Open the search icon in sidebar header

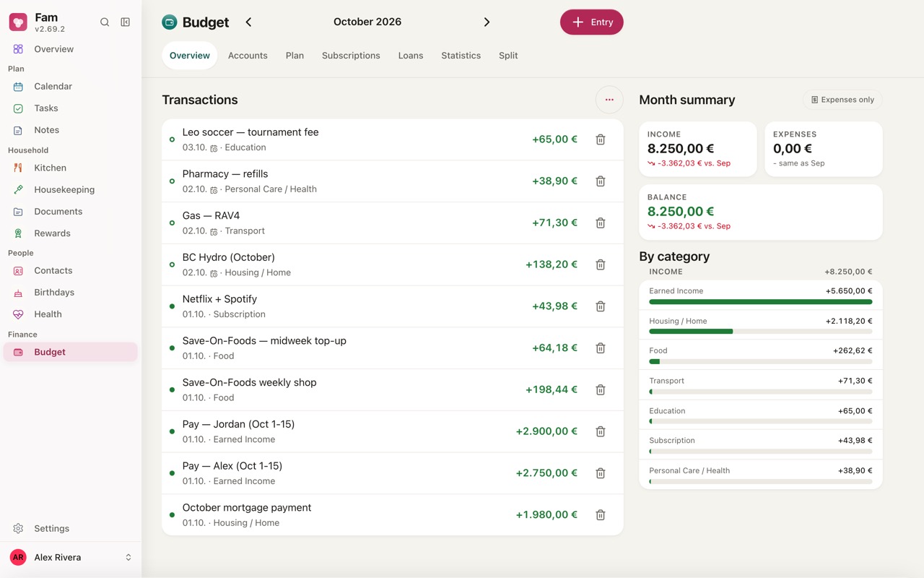click(x=105, y=22)
